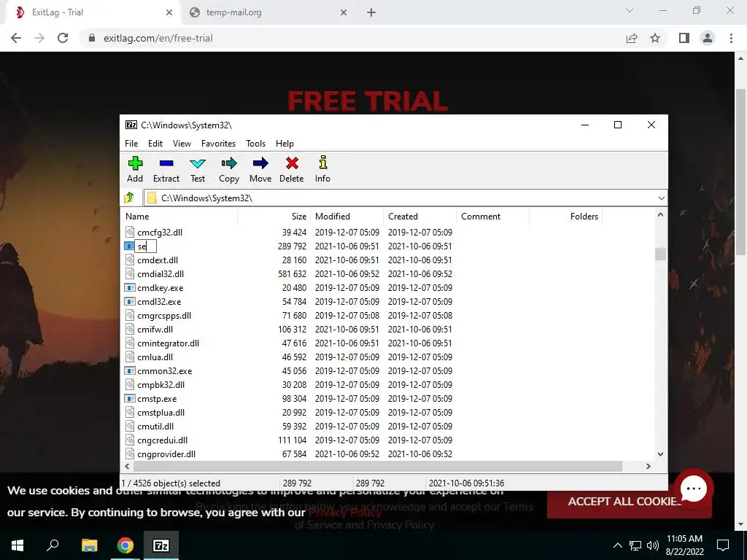Close the ExitLag - Trial tab
This screenshot has width=747, height=560.
coord(169,12)
